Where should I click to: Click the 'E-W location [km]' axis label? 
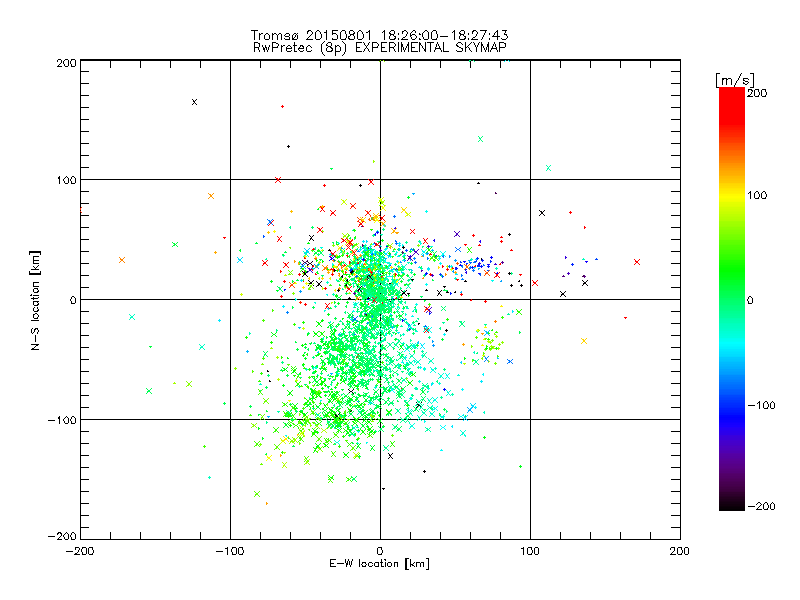[379, 564]
